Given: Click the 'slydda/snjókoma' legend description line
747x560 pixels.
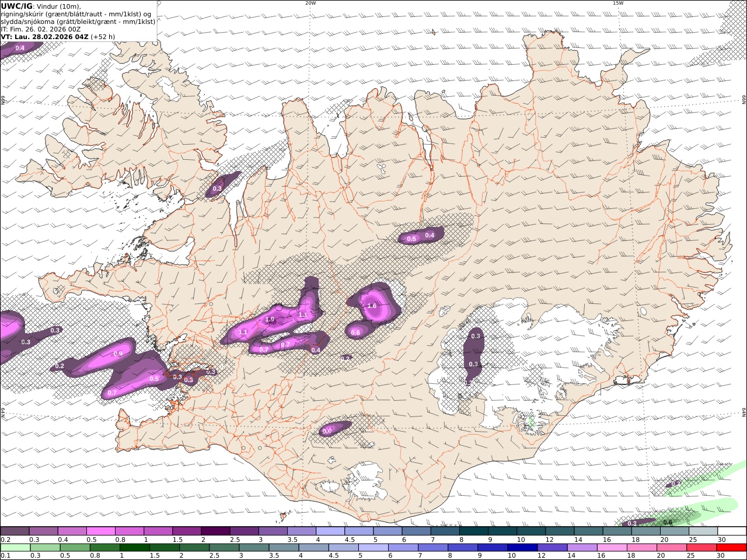Looking at the screenshot, I should tap(78, 22).
